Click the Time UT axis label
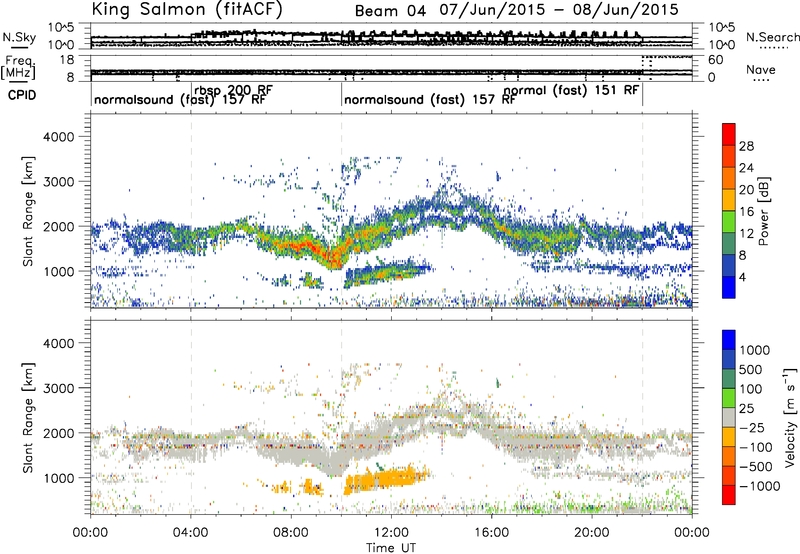Screen dimensions: 800x554 [x=391, y=548]
